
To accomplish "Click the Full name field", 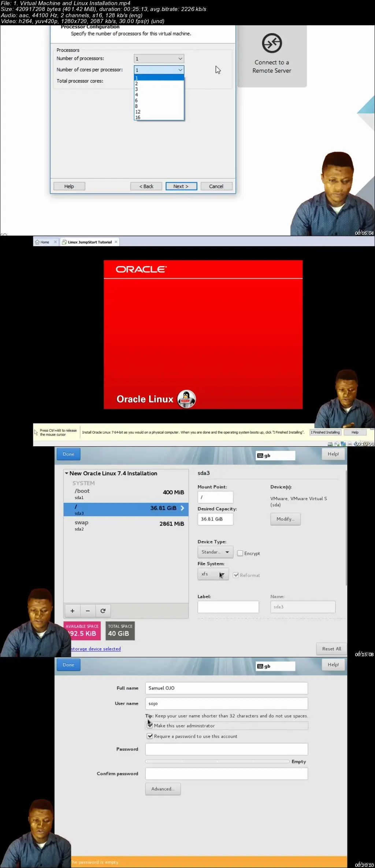I will point(226,688).
